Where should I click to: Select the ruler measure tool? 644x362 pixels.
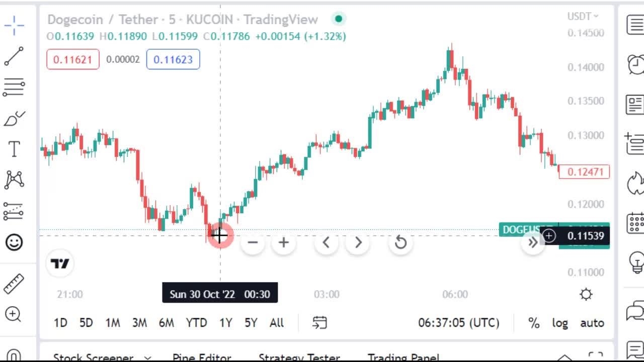[14, 284]
